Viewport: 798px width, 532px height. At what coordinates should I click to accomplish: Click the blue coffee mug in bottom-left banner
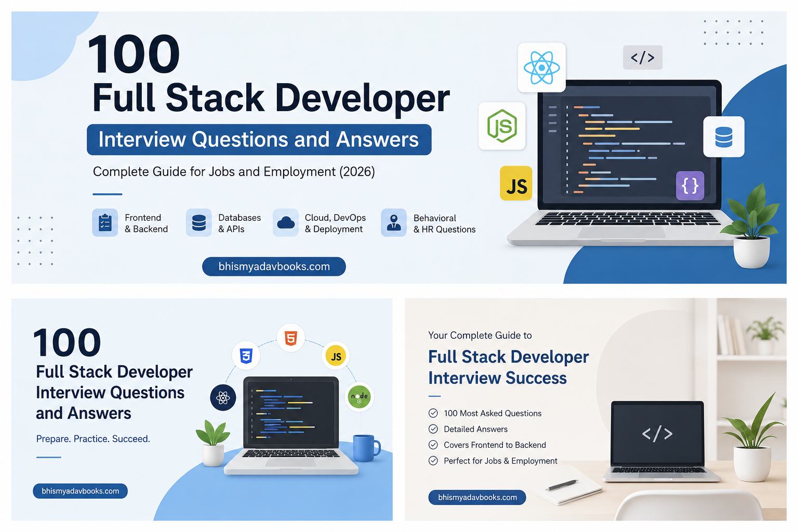click(x=366, y=448)
